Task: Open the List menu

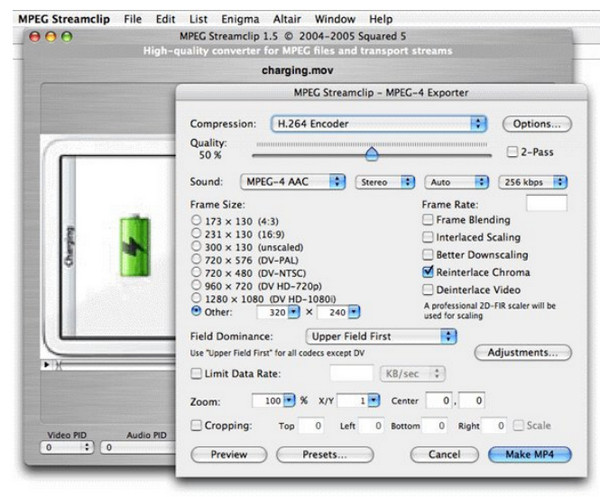Action: (x=198, y=19)
